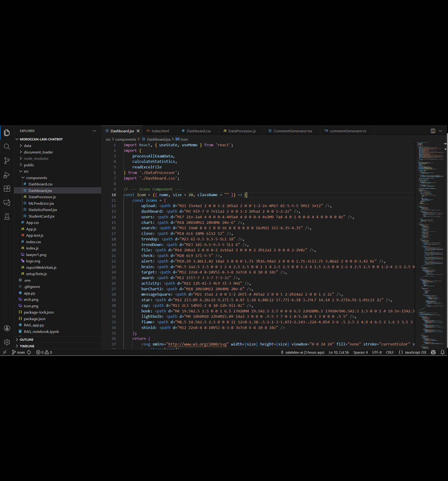This screenshot has height=481, width=448.
Task: Expand the TIMELINE section
Action: [x=27, y=346]
